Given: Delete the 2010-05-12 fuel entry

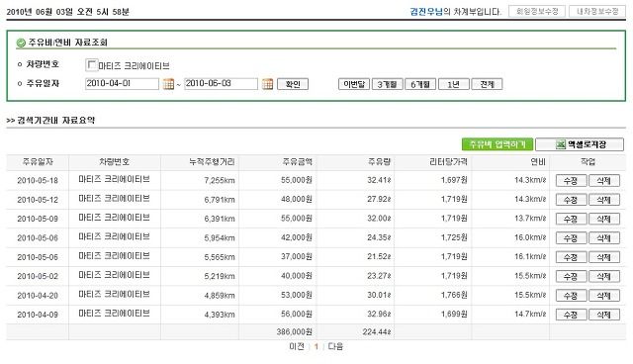Looking at the screenshot, I should (604, 200).
